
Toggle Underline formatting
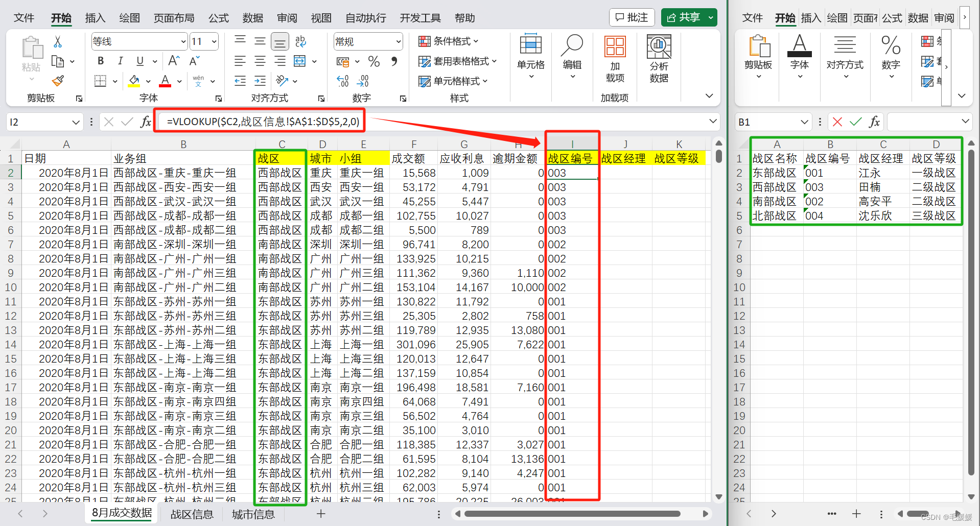click(139, 61)
